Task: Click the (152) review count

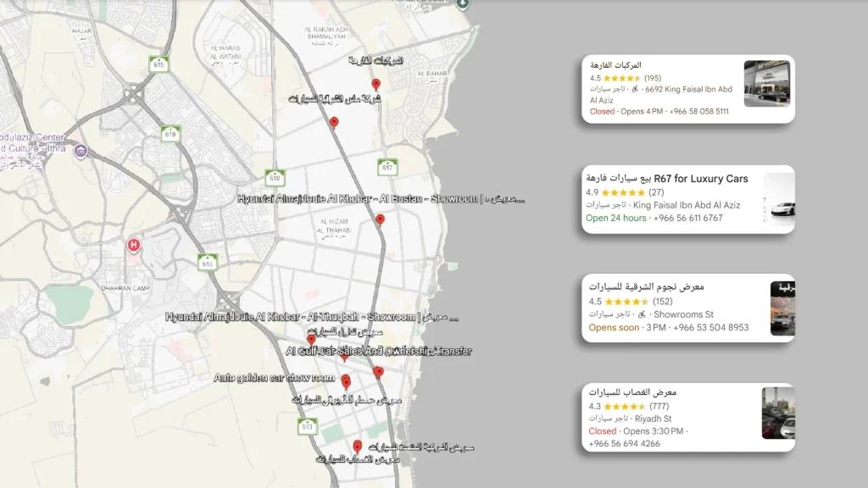Action: [663, 302]
